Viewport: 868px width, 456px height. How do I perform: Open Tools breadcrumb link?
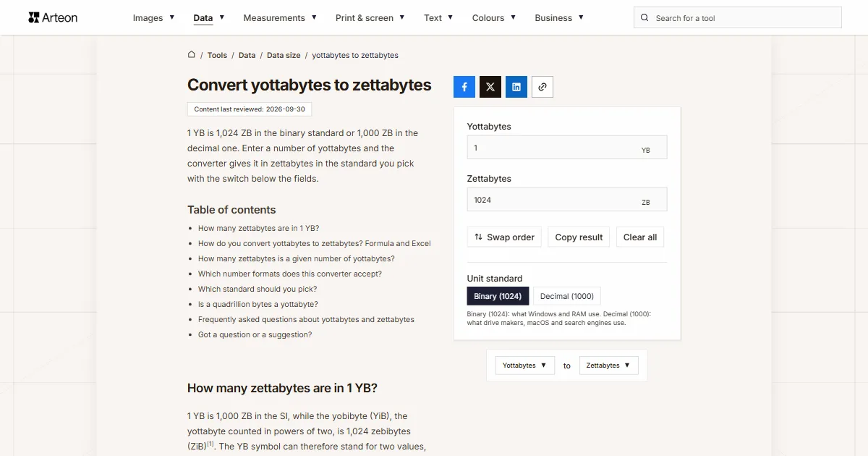pyautogui.click(x=217, y=55)
